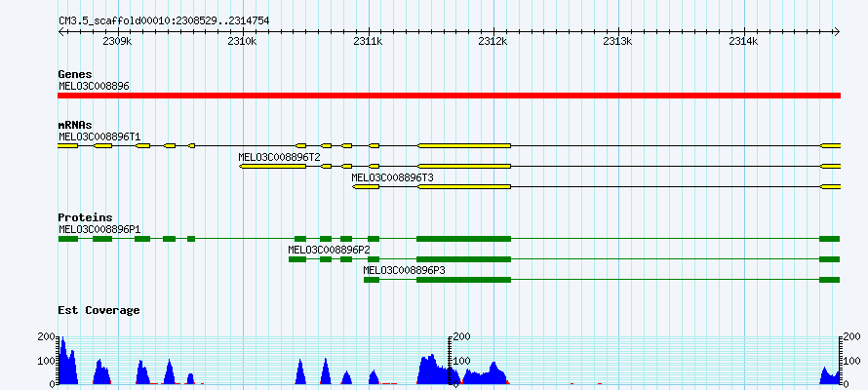Viewport: 868px width, 390px height.
Task: Click the MELO3C008896T2 transcript label
Action: [x=280, y=157]
